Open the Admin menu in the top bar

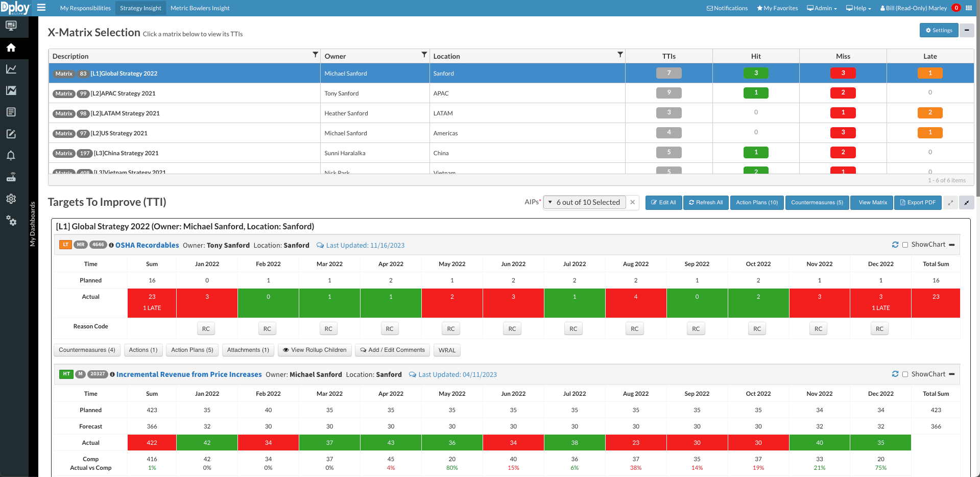coord(821,8)
